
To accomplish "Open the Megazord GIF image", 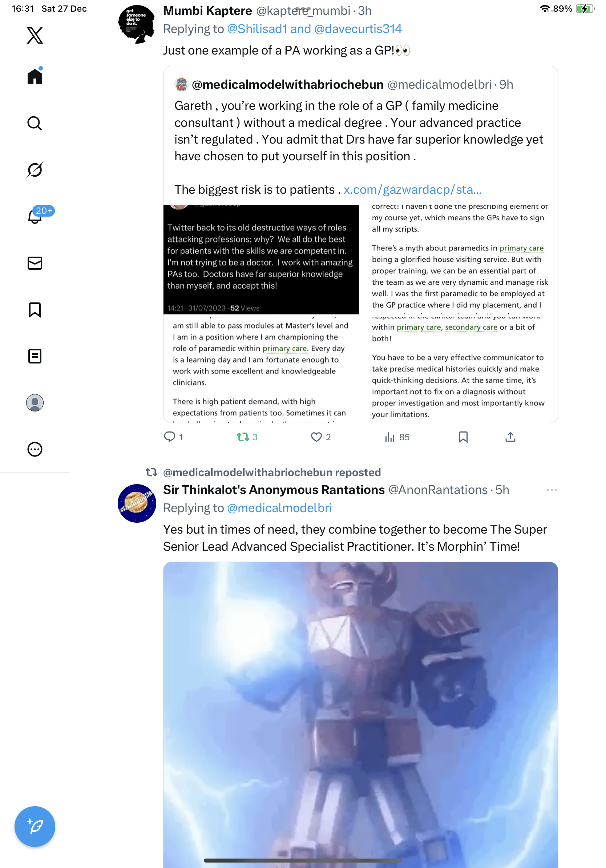I will (x=360, y=715).
